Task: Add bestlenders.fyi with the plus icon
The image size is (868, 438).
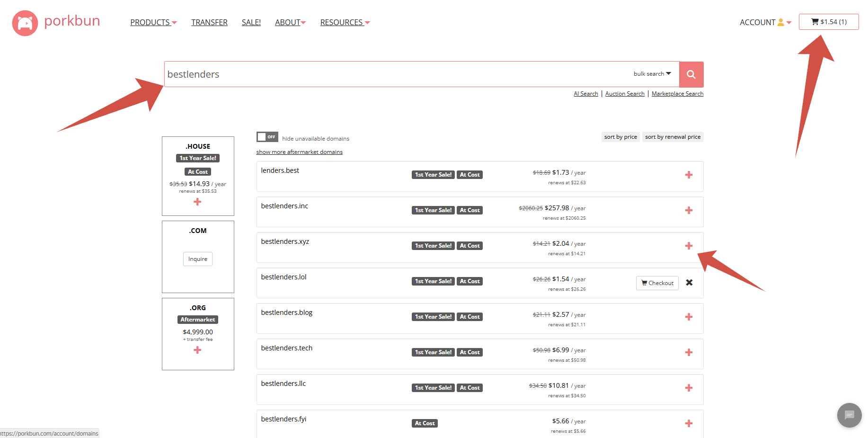Action: pos(689,423)
